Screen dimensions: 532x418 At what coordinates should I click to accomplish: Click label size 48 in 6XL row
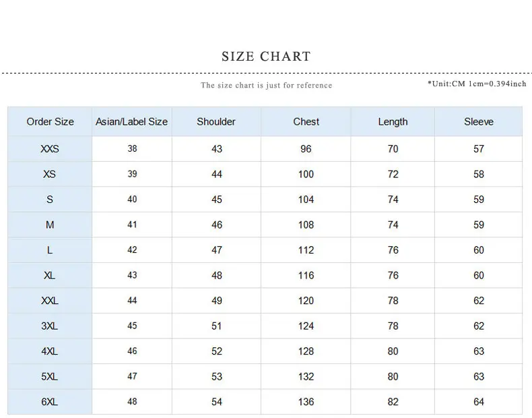click(132, 401)
